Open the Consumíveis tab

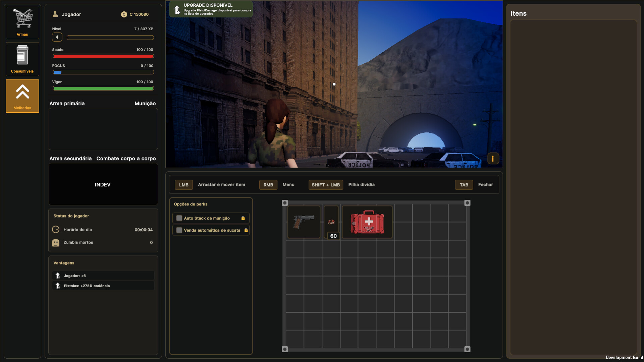[22, 59]
